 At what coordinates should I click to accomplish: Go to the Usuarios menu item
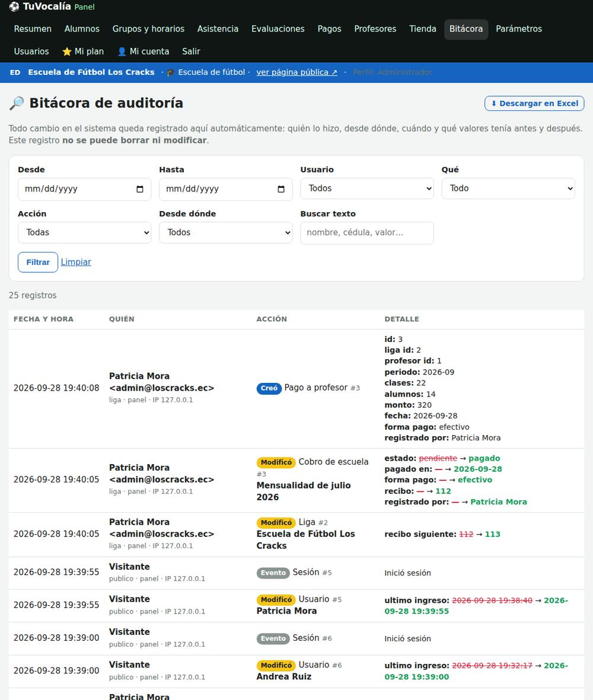31,52
